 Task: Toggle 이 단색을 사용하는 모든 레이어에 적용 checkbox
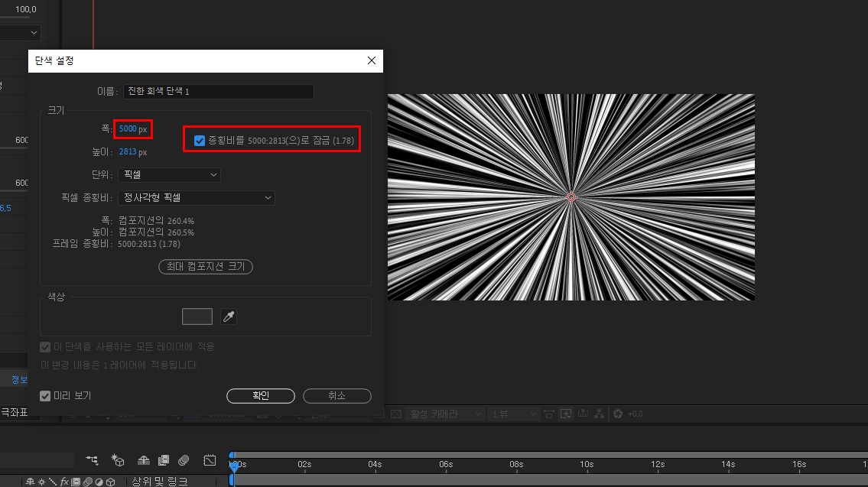(x=45, y=347)
